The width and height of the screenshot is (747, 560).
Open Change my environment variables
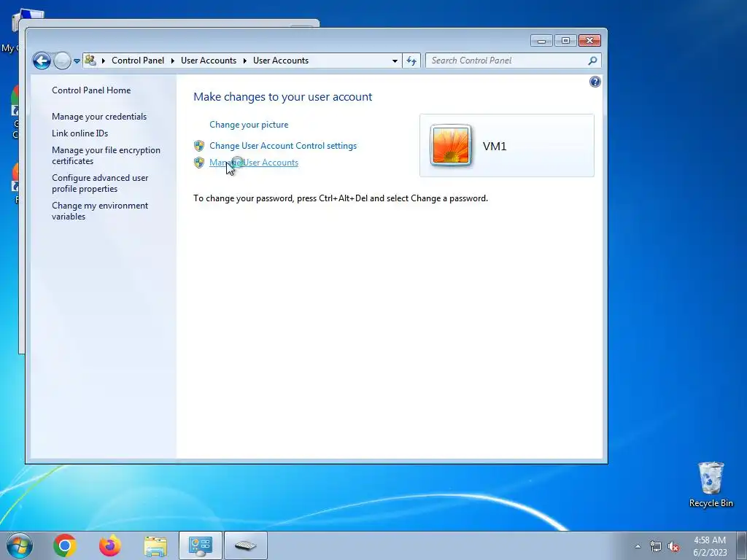point(100,211)
